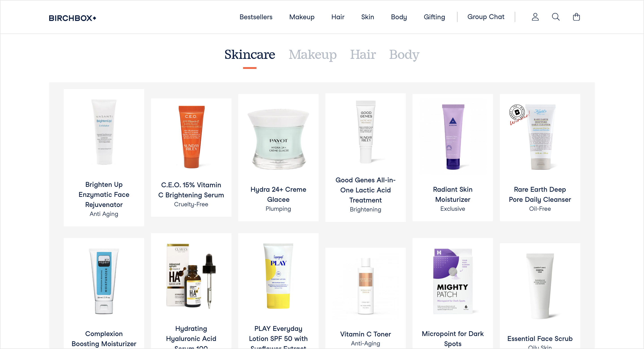Open the Makeup navigation menu
Viewport: 644px width, 349px height.
click(302, 17)
